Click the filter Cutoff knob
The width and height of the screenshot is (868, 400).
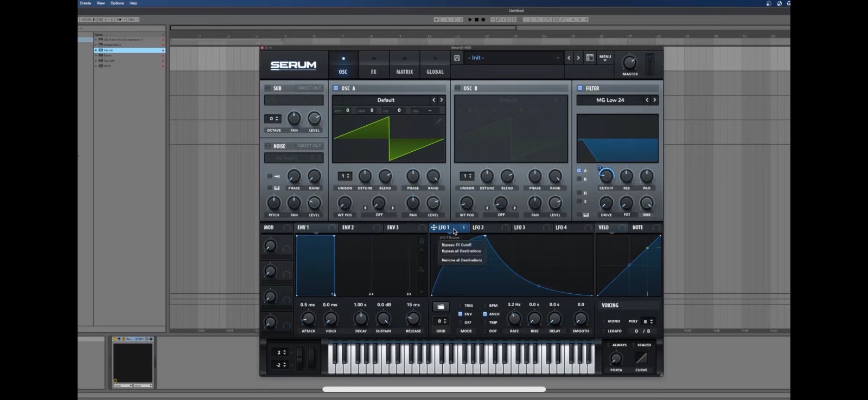606,176
